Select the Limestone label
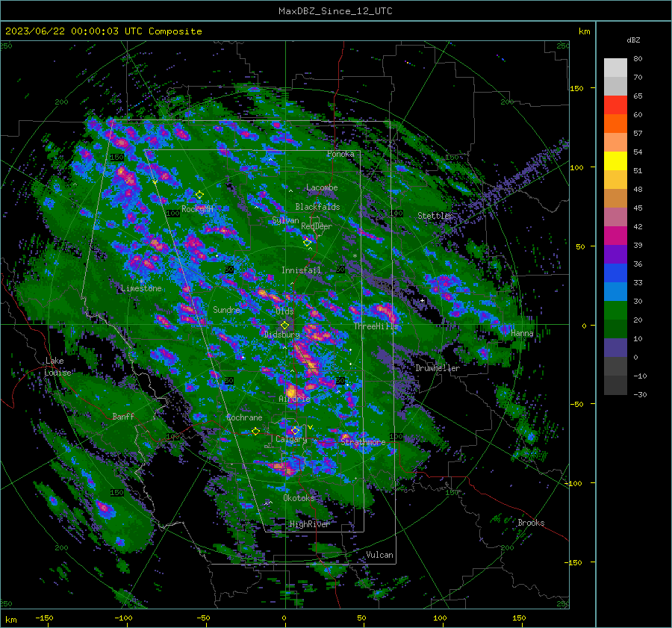The width and height of the screenshot is (672, 628). click(141, 288)
